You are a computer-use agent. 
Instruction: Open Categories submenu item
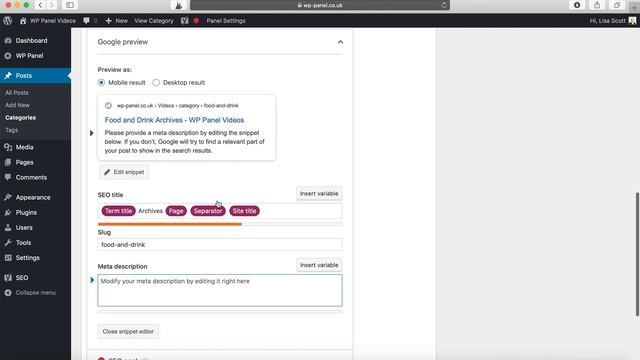coord(20,118)
